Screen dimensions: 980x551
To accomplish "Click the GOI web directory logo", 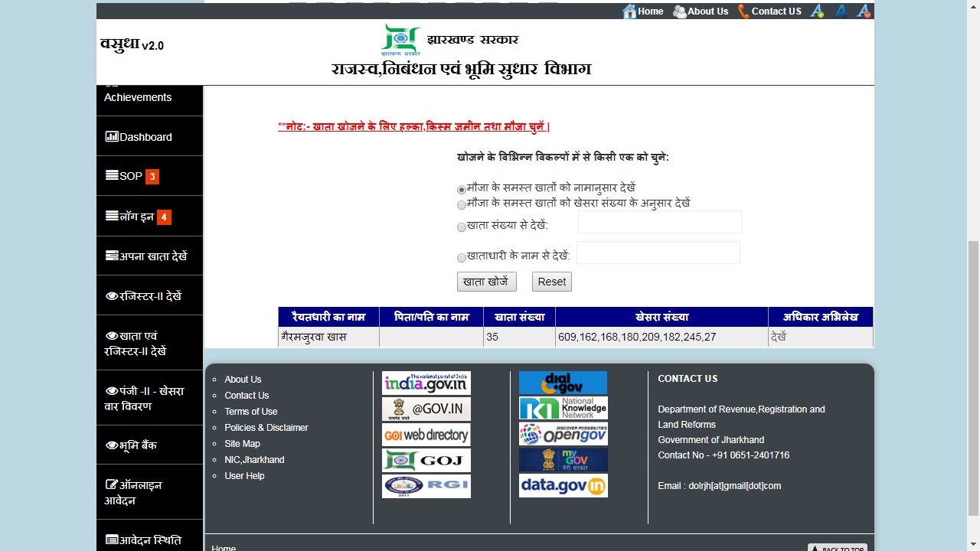I will [x=426, y=435].
